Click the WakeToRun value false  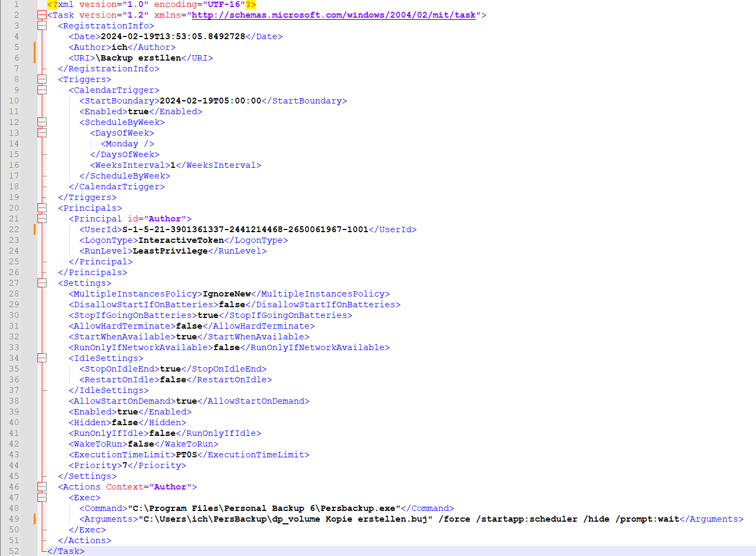pos(141,444)
